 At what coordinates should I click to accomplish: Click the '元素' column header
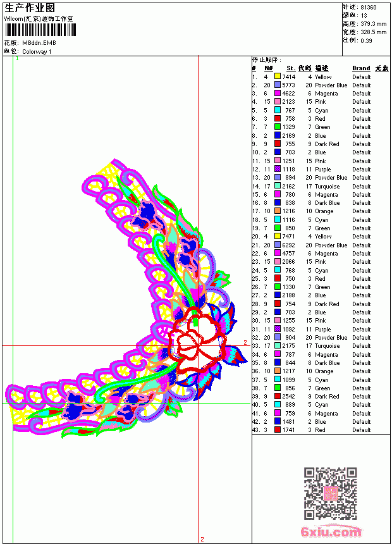click(382, 68)
